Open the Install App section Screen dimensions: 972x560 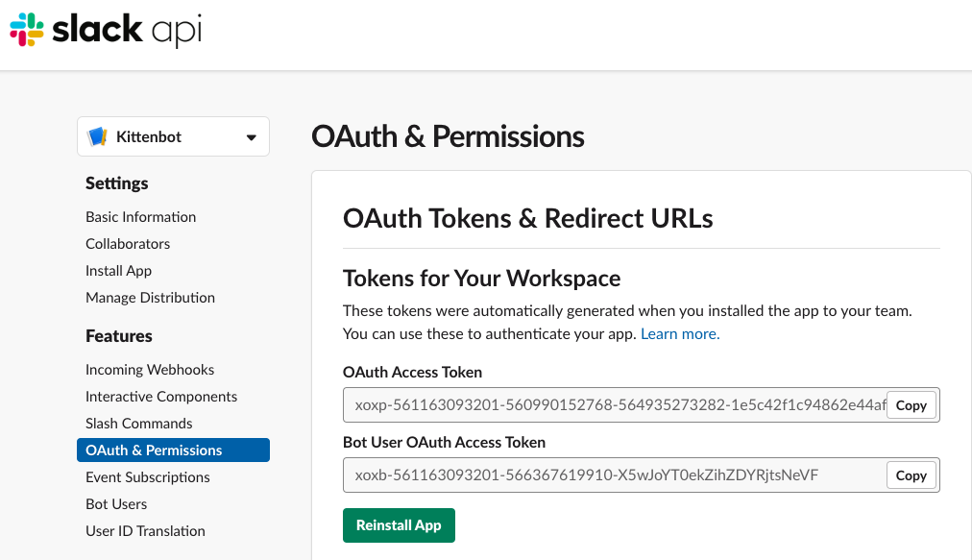pyautogui.click(x=118, y=271)
